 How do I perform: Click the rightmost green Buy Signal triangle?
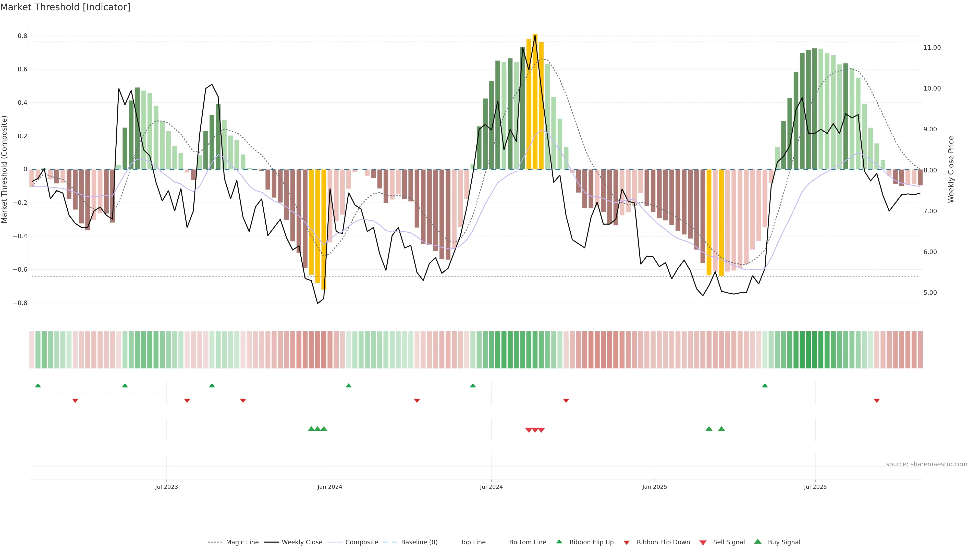tap(721, 429)
